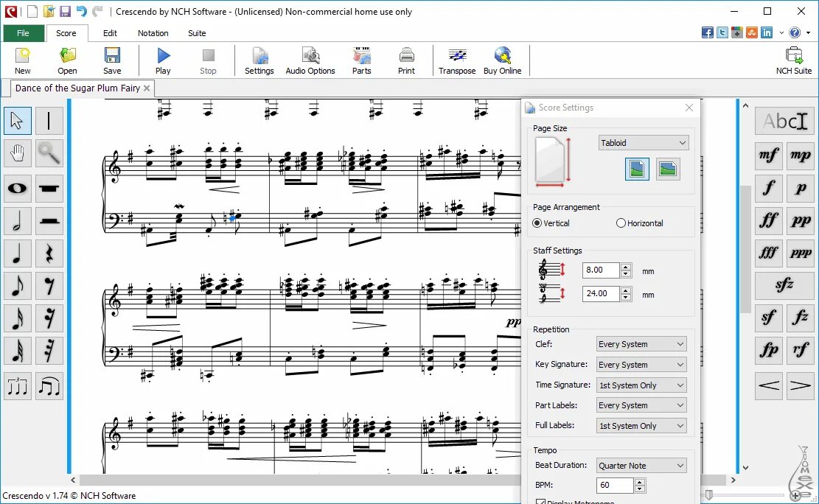
Task: Insert mezzo-piano mp dynamic
Action: (x=800, y=155)
